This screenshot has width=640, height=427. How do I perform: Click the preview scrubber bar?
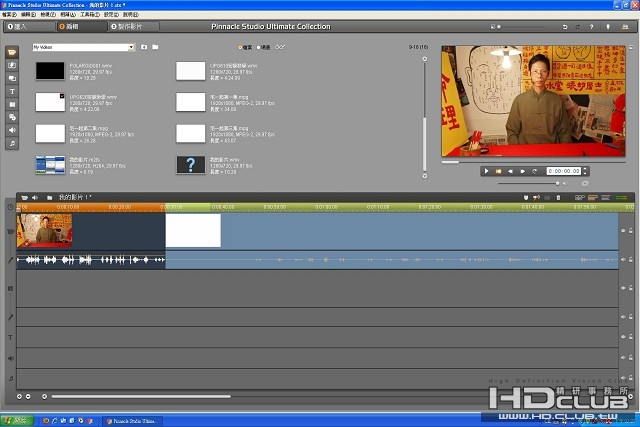[x=533, y=162]
